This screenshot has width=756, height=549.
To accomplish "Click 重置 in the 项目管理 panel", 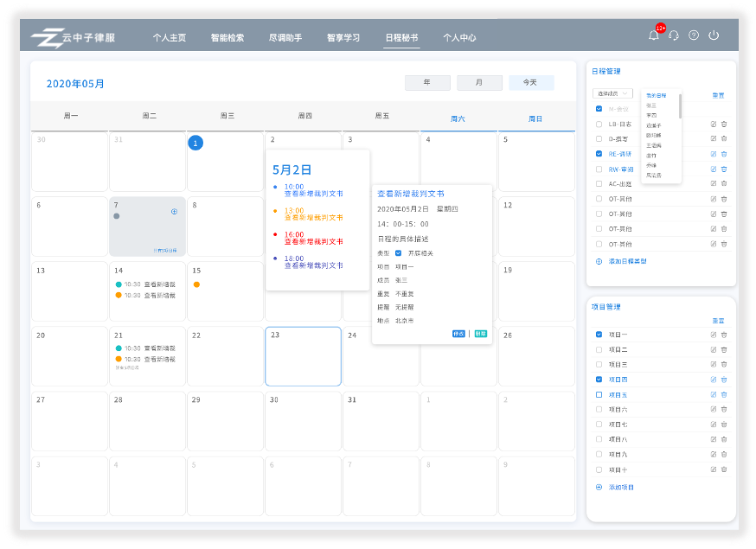I will tap(719, 321).
